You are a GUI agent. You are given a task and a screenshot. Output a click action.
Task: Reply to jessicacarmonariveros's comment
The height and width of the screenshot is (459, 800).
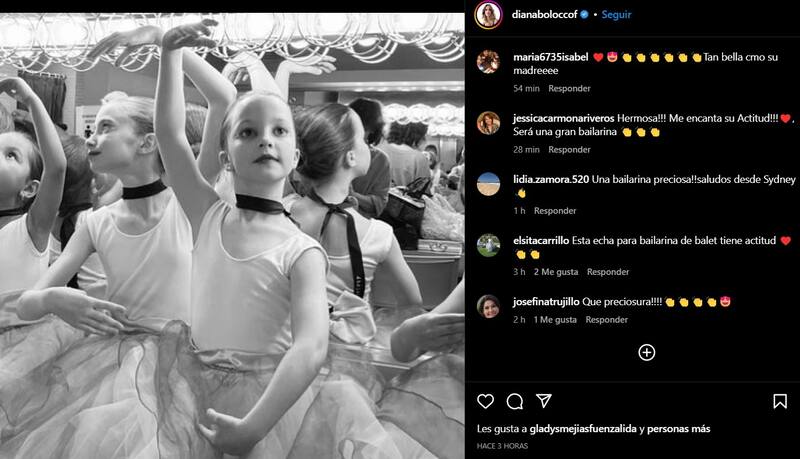click(x=569, y=149)
